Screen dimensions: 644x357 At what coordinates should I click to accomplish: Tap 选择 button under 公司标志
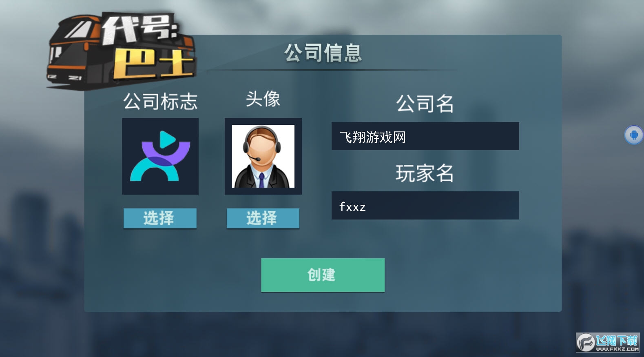tap(160, 218)
